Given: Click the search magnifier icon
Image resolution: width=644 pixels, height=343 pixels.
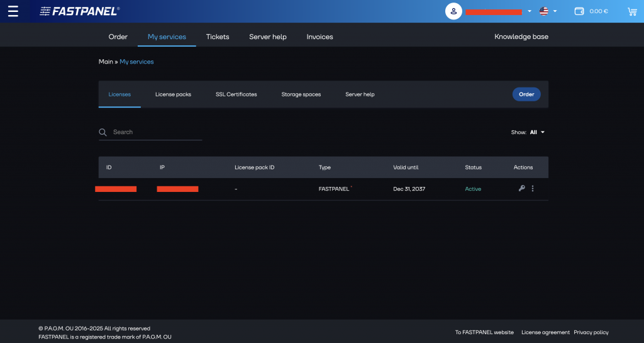Looking at the screenshot, I should coord(103,132).
